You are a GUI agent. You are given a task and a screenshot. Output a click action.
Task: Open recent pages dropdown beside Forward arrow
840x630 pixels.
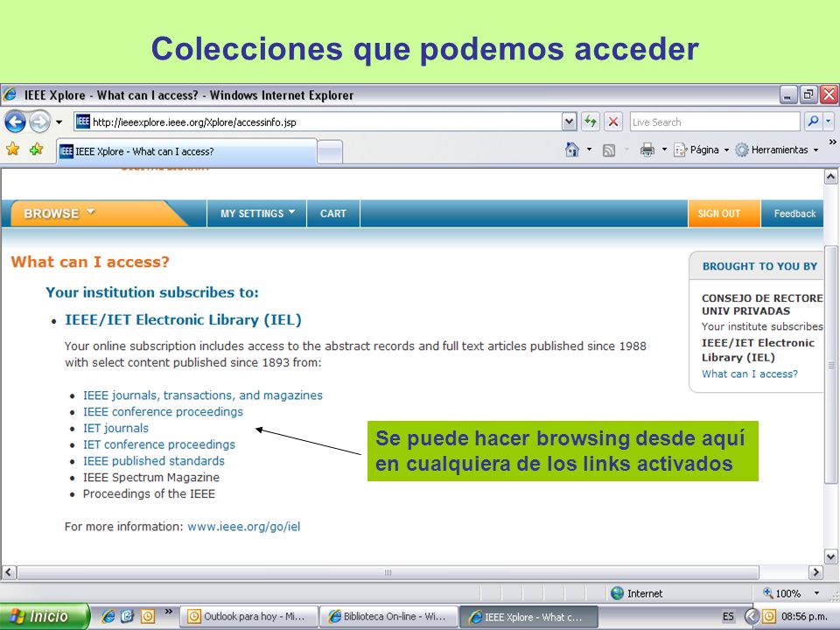[x=59, y=122]
